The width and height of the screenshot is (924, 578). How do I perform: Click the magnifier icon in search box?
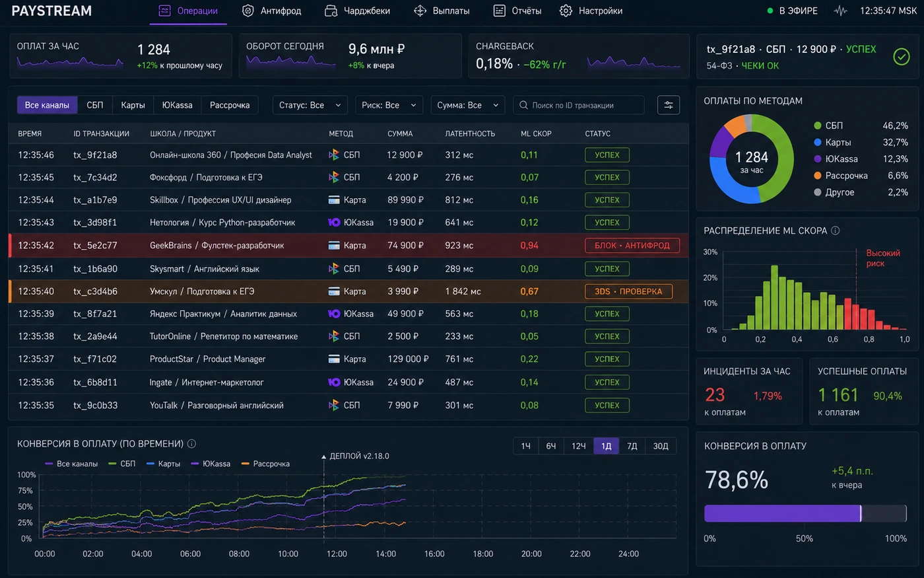[523, 105]
